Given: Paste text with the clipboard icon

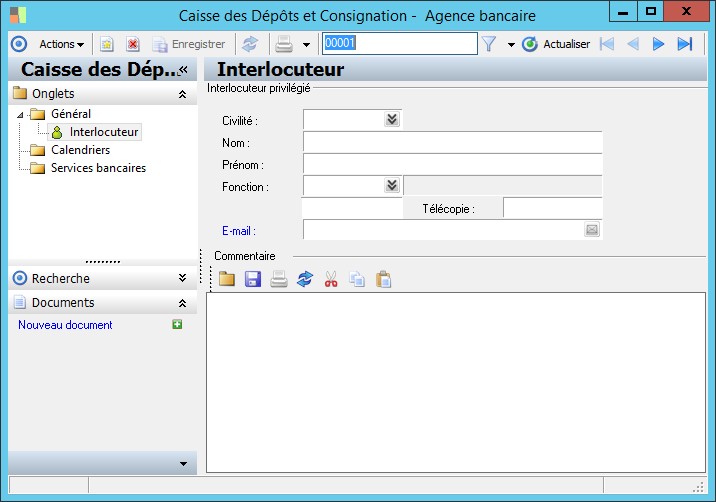Looking at the screenshot, I should tap(383, 279).
